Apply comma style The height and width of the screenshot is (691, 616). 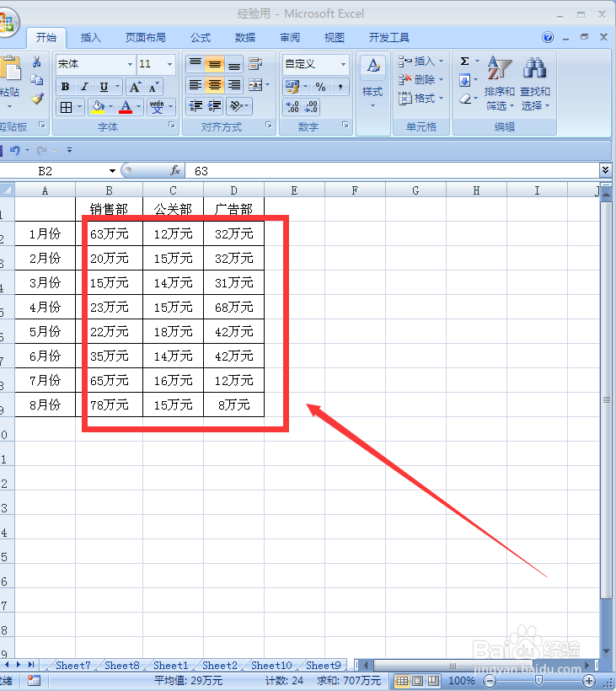point(340,86)
